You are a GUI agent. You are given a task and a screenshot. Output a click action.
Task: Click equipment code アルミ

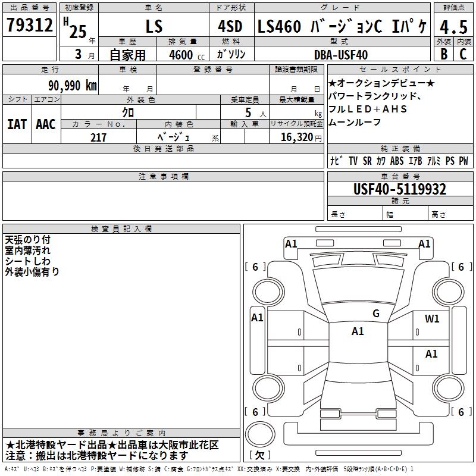pyautogui.click(x=434, y=161)
